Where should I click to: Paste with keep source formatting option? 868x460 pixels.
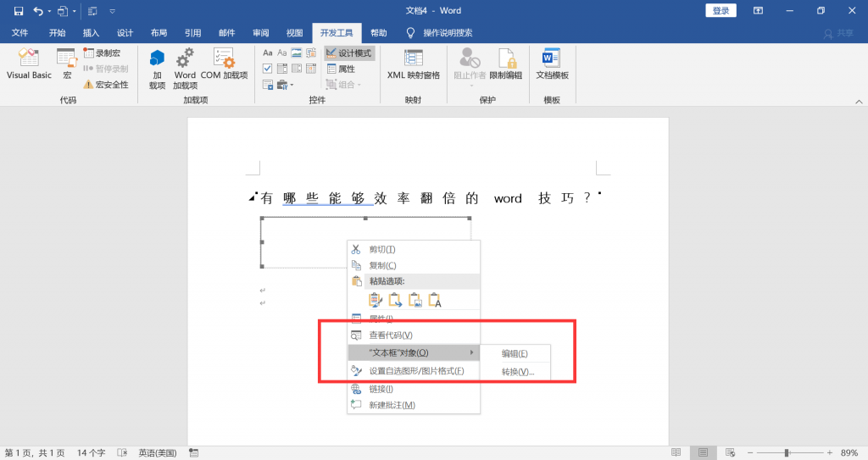tap(376, 300)
